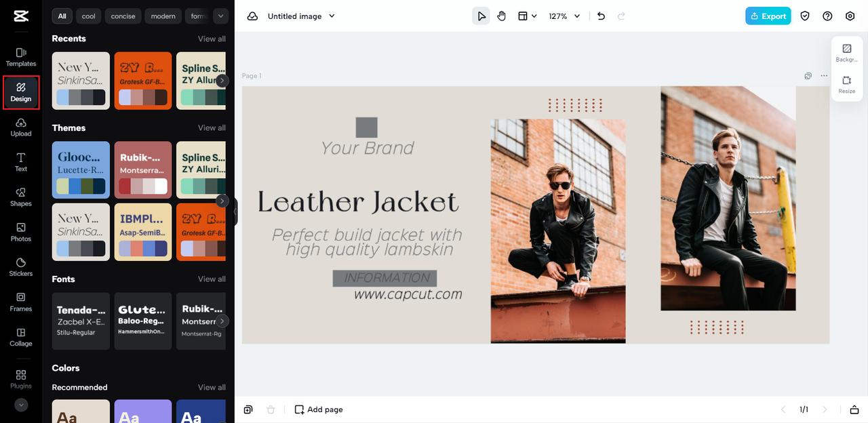The image size is (868, 423).
Task: Select the All filter tag
Action: pos(62,16)
